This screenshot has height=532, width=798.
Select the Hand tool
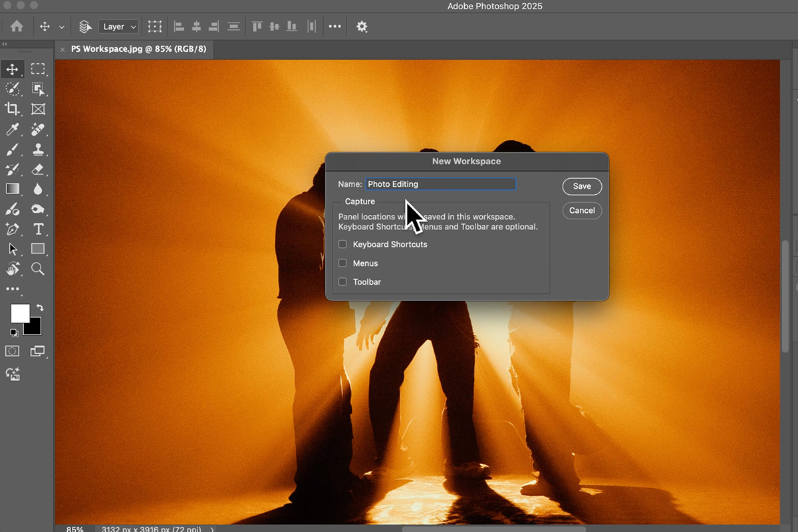(12, 269)
